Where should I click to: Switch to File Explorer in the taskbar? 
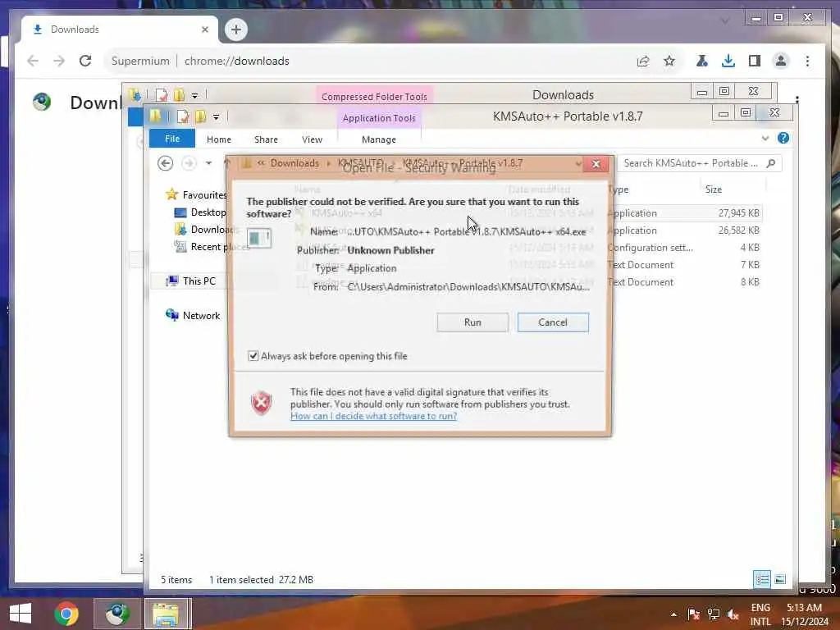coord(167,614)
